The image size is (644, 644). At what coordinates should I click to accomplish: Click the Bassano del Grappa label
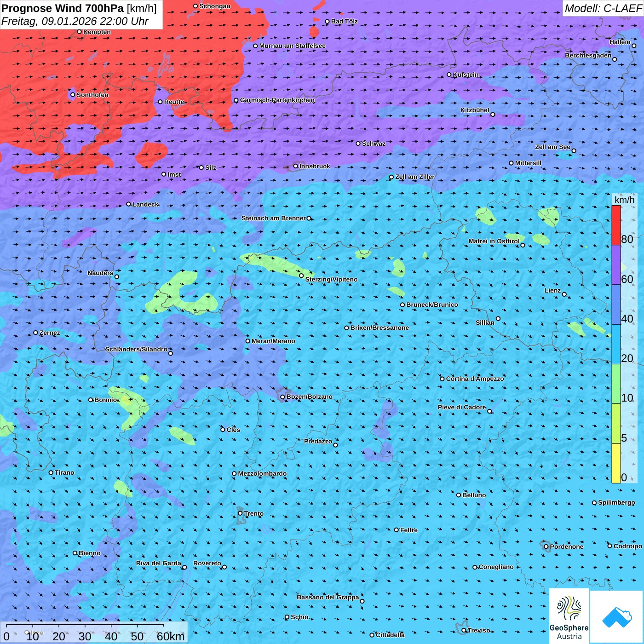[x=328, y=597]
